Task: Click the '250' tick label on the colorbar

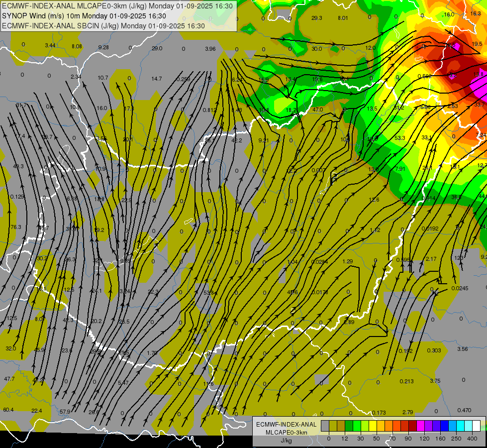Action: pyautogui.click(x=456, y=439)
